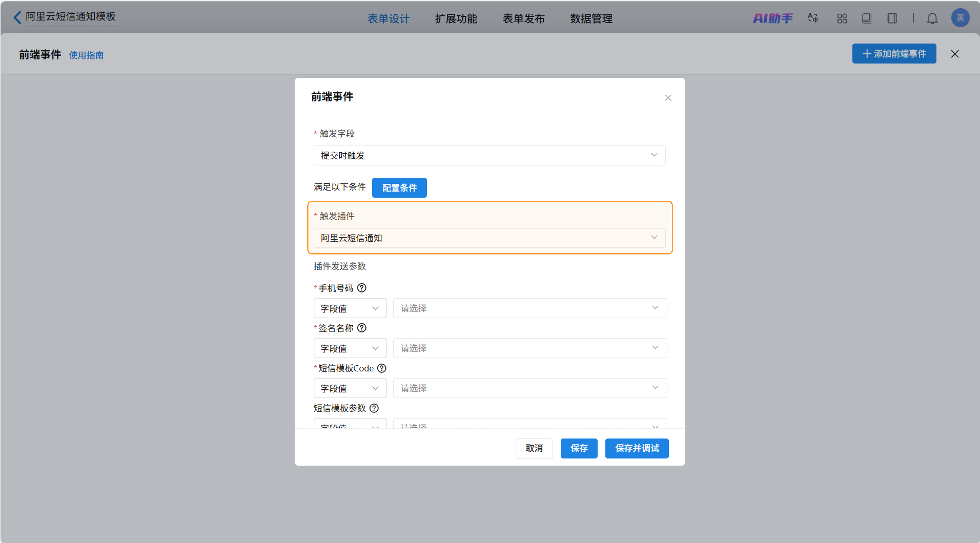Screen dimensions: 980x543
Task: Open the 字段值 selector under 签名名称
Action: 350,348
